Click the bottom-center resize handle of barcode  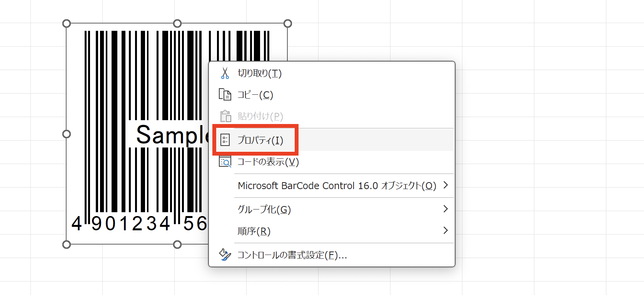coord(177,245)
